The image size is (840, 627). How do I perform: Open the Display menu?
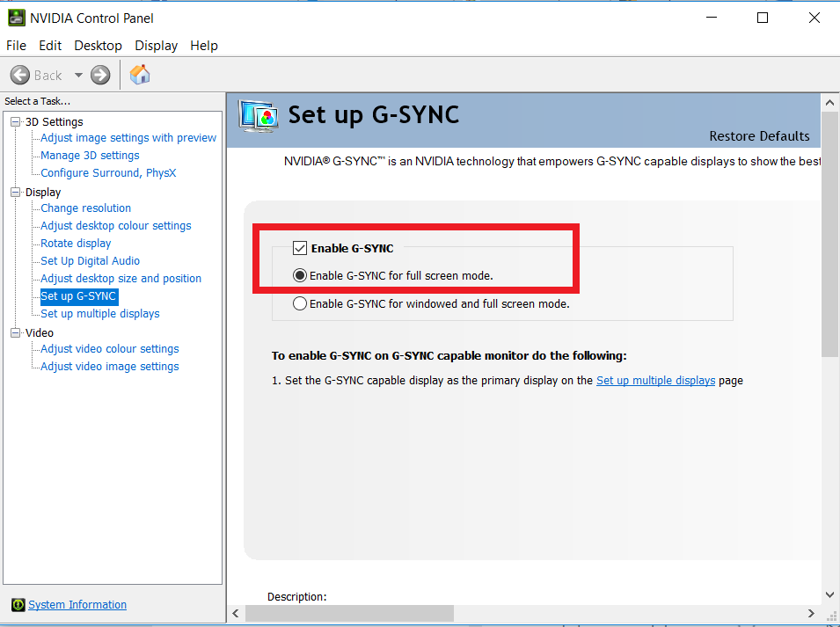(157, 46)
